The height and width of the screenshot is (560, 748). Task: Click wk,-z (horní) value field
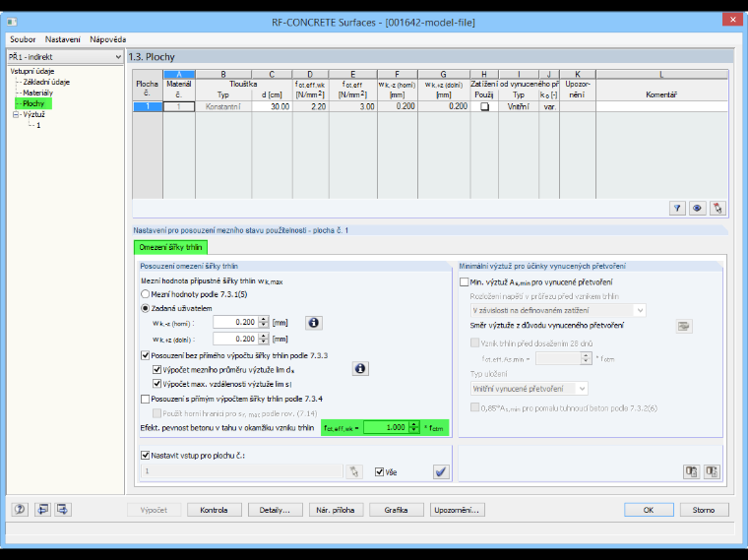(235, 323)
